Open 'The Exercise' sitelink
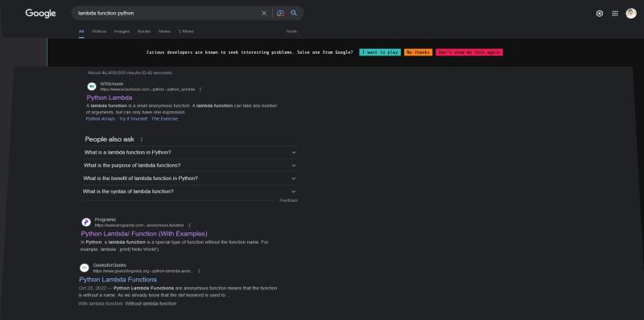The height and width of the screenshot is (320, 644). pyautogui.click(x=165, y=119)
